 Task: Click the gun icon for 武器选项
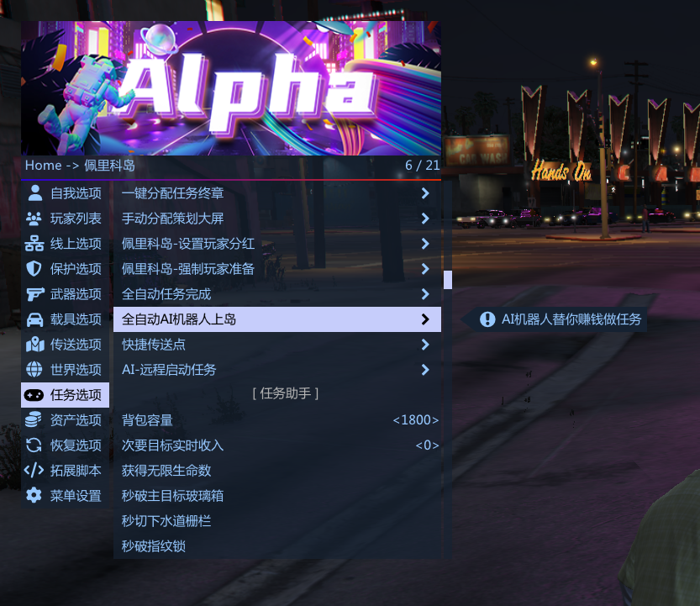(x=34, y=294)
